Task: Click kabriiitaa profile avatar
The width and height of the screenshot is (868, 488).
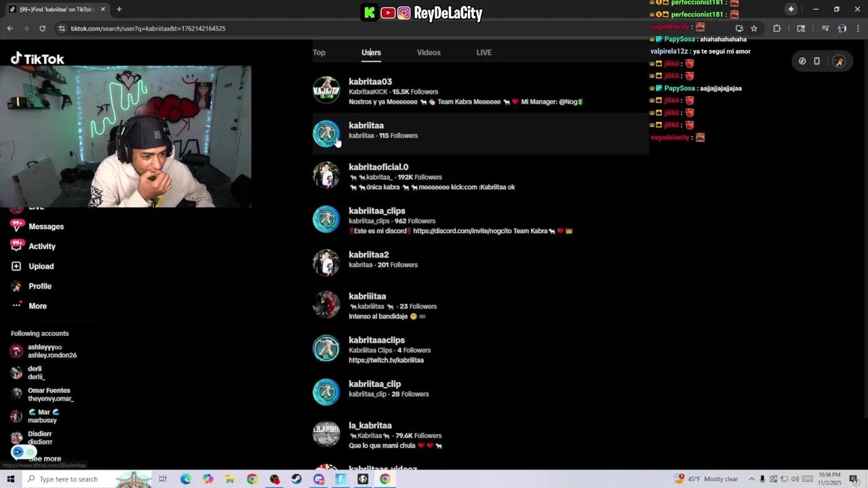Action: pos(326,305)
